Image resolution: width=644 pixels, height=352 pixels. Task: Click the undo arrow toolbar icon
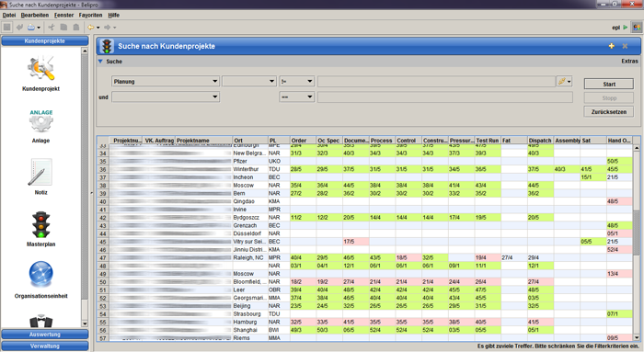click(19, 27)
